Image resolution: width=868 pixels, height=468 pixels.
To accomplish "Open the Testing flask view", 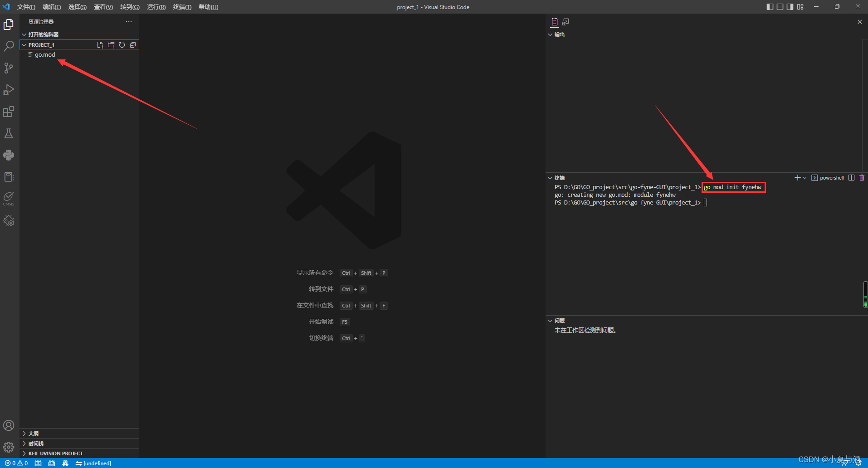I will tap(9, 133).
